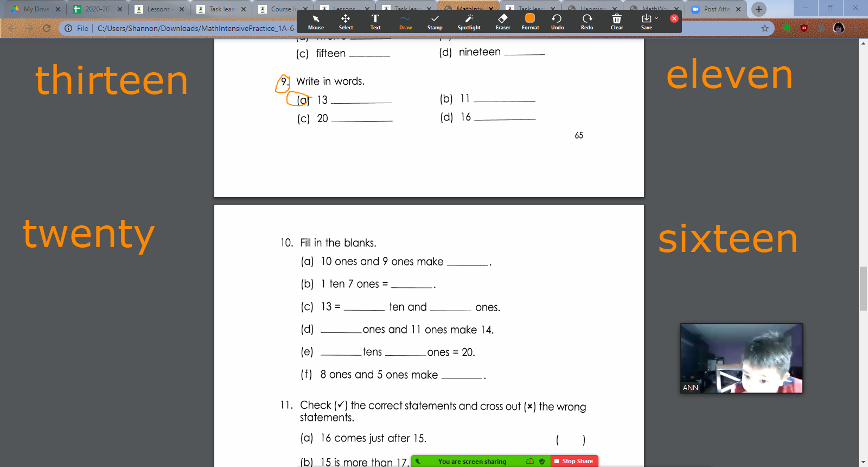Select the Eraser tool
This screenshot has width=868, height=467.
point(503,22)
